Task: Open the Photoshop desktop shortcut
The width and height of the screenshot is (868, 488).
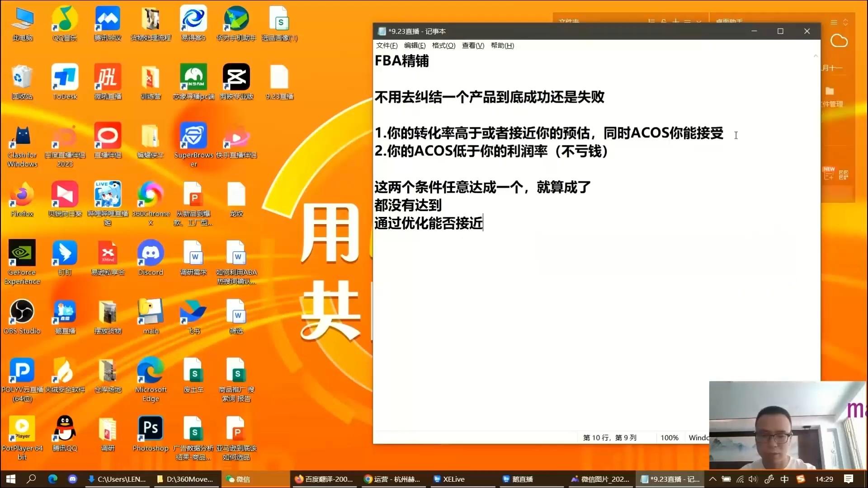Action: pos(151,429)
